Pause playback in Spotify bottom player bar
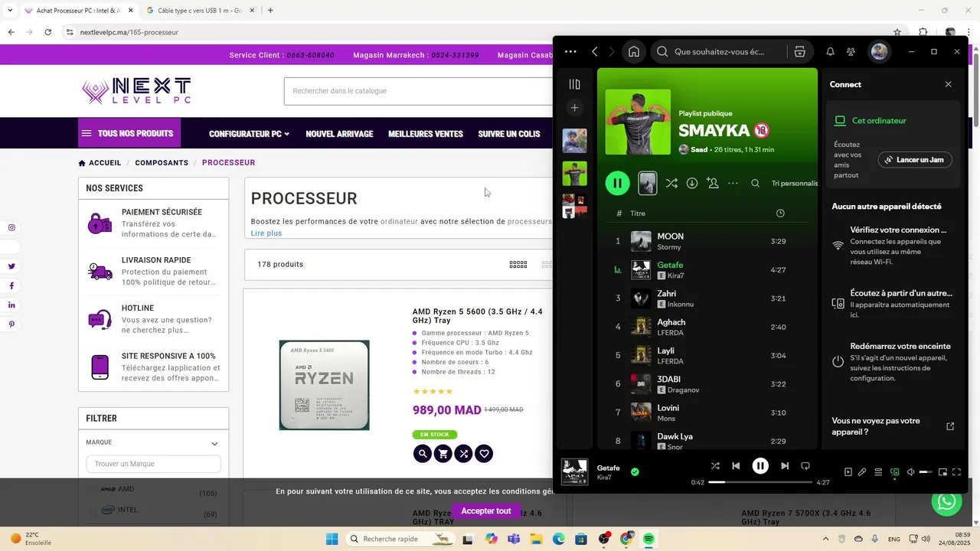The width and height of the screenshot is (980, 551). click(760, 465)
